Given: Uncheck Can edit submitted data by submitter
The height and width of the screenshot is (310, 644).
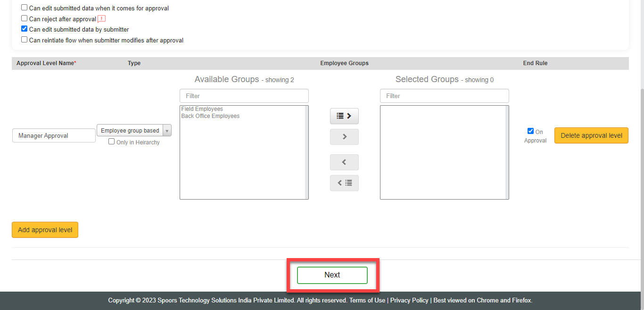Looking at the screenshot, I should point(25,29).
